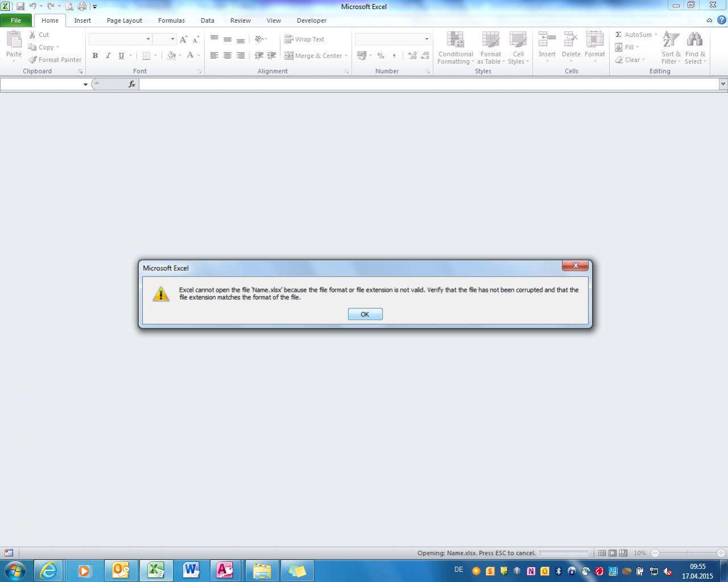Toggle Align Text Left
This screenshot has width=728, height=582.
click(214, 56)
